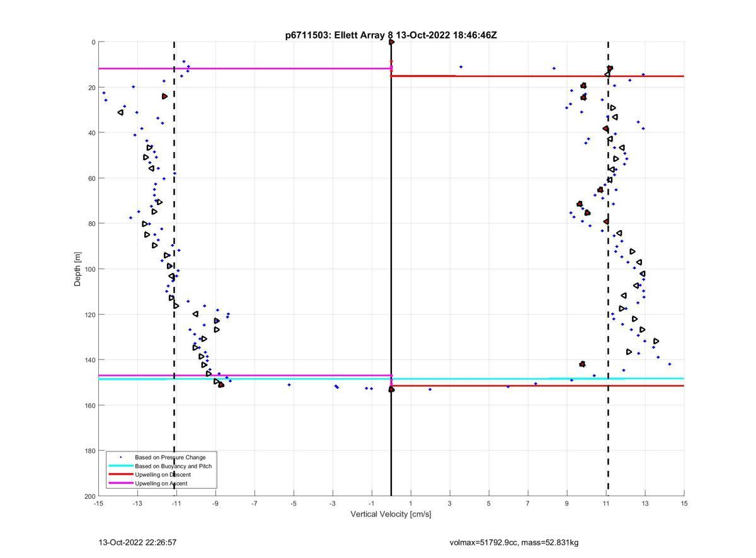Click the 9 velocity tick label
Screen dimensions: 756x558
[x=567, y=504]
